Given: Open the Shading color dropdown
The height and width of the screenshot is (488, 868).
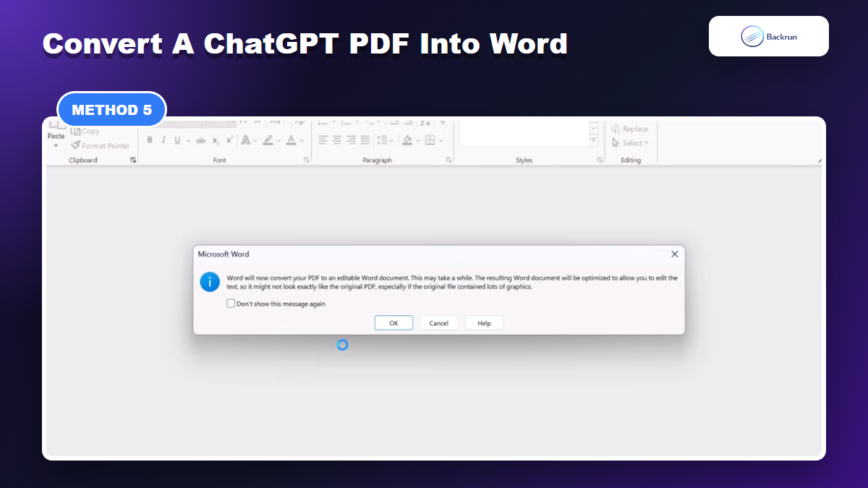Looking at the screenshot, I should coord(418,141).
